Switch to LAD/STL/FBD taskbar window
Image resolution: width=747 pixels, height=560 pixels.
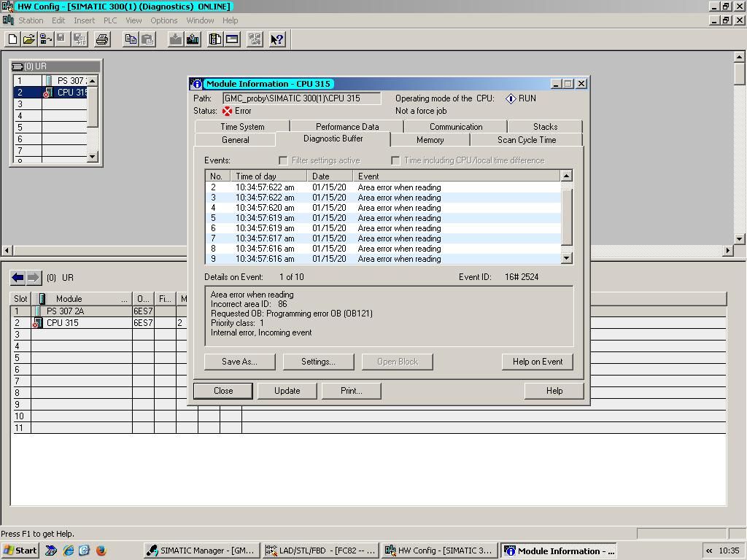[x=321, y=551]
